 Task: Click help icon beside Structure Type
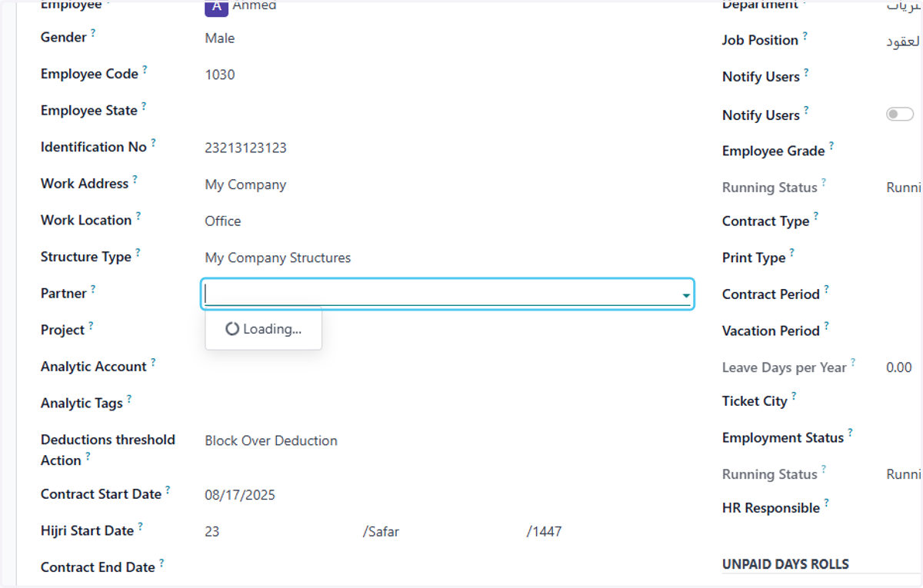tap(138, 252)
